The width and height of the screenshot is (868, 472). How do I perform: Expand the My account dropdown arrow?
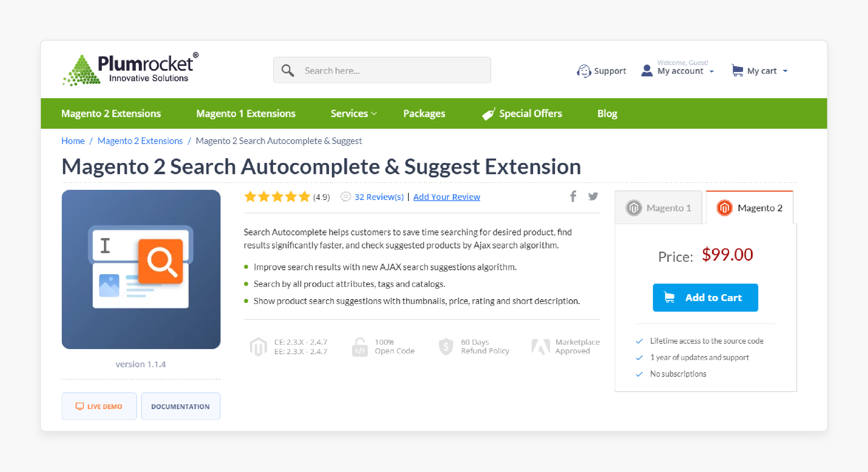pos(711,72)
